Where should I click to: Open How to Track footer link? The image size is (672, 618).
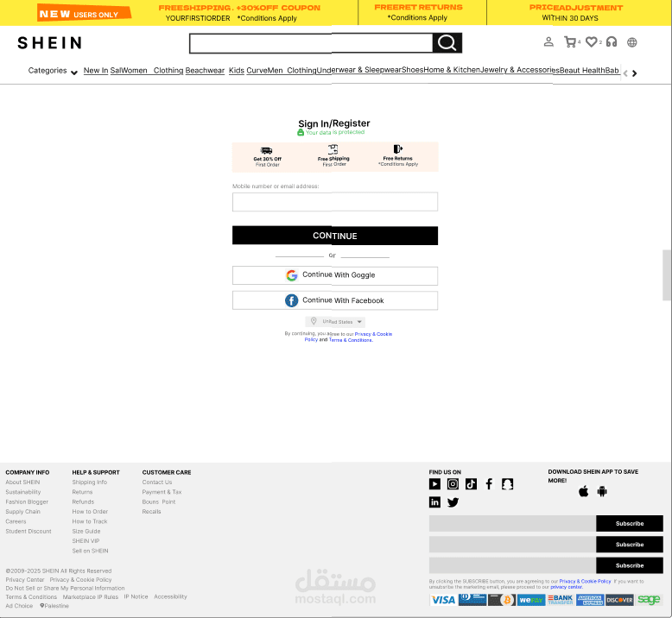click(x=90, y=521)
